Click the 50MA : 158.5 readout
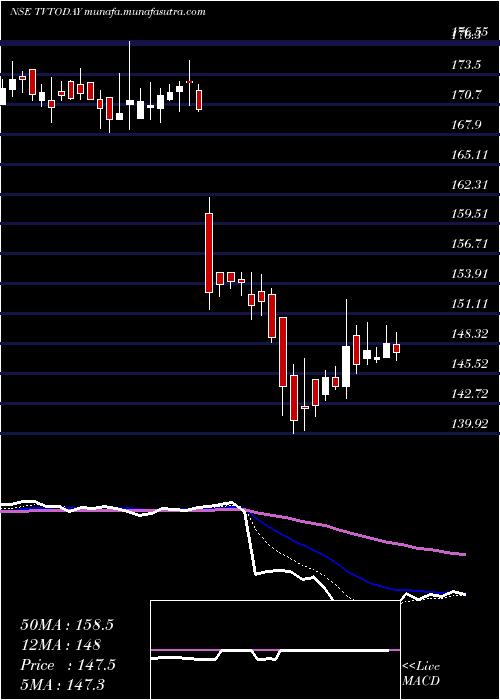This screenshot has width=500, height=700. [67, 625]
